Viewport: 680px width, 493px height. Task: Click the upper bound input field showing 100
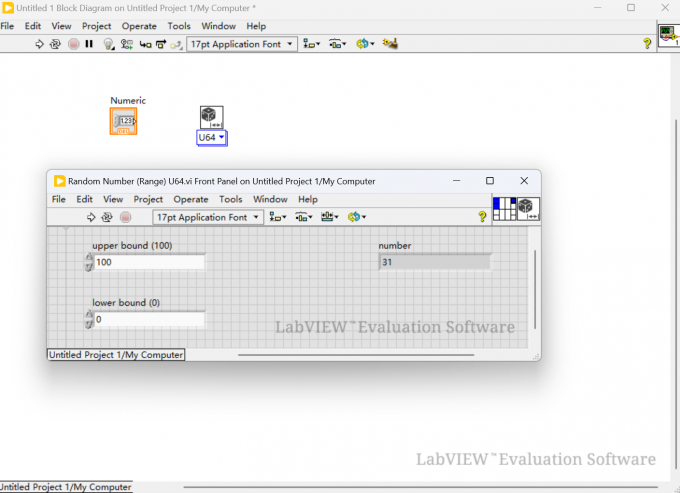149,262
